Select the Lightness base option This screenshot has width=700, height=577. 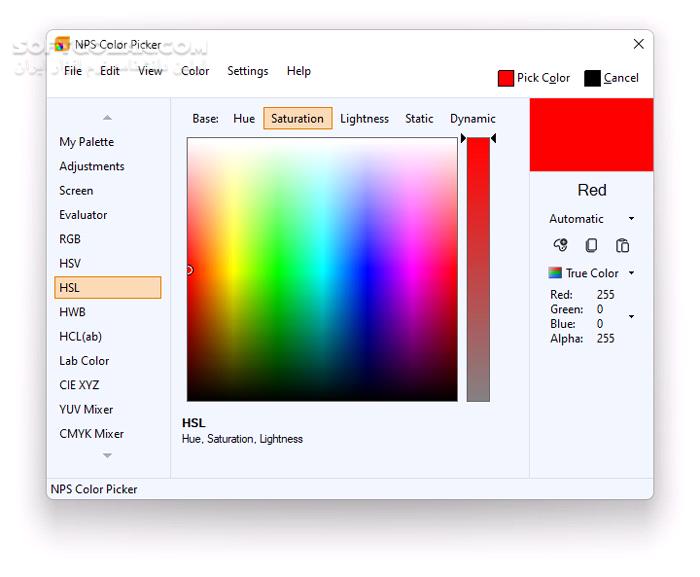[x=364, y=118]
